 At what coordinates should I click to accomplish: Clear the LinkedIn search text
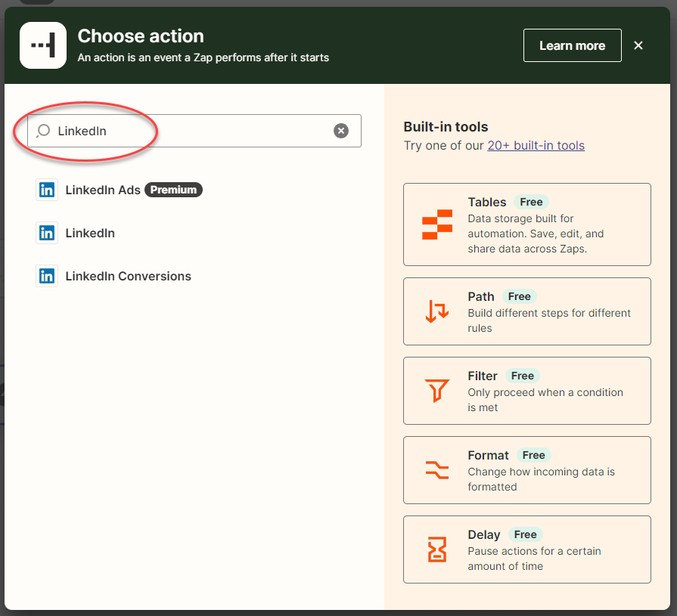pyautogui.click(x=341, y=131)
